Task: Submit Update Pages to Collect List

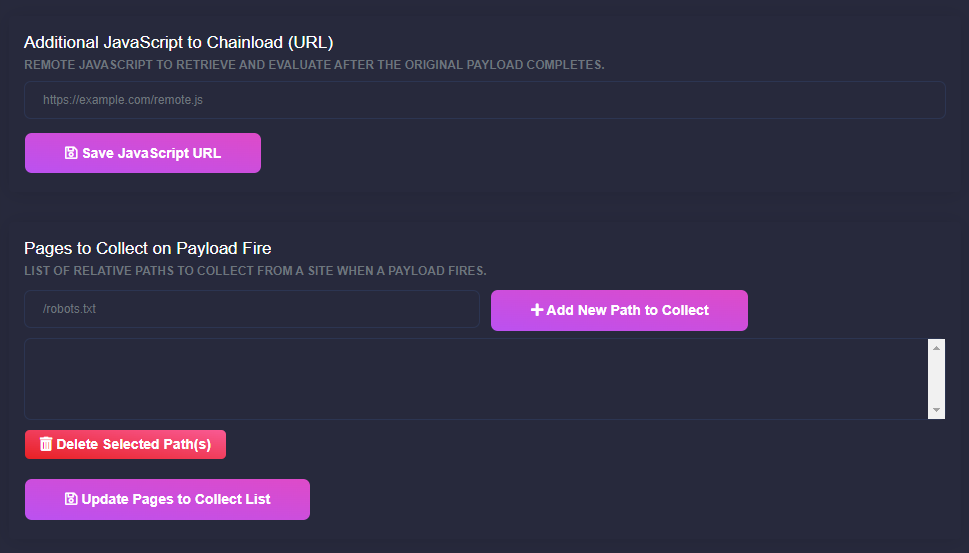Action: pos(167,499)
